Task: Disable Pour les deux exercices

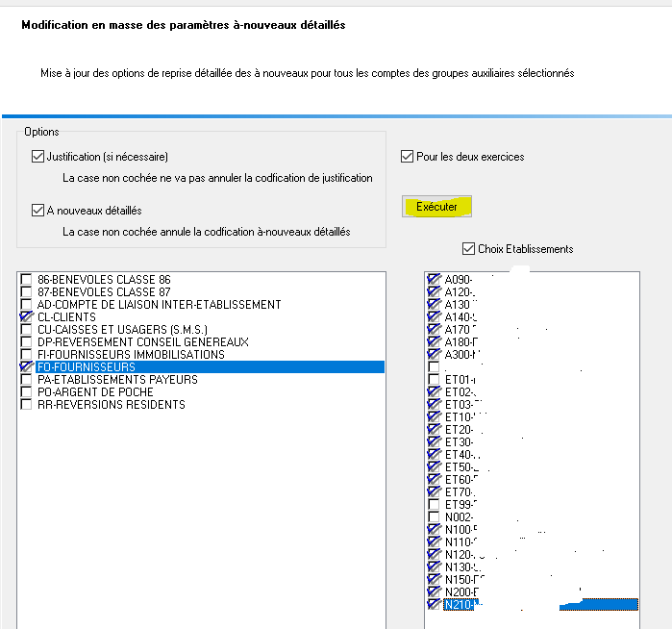Action: [x=407, y=157]
